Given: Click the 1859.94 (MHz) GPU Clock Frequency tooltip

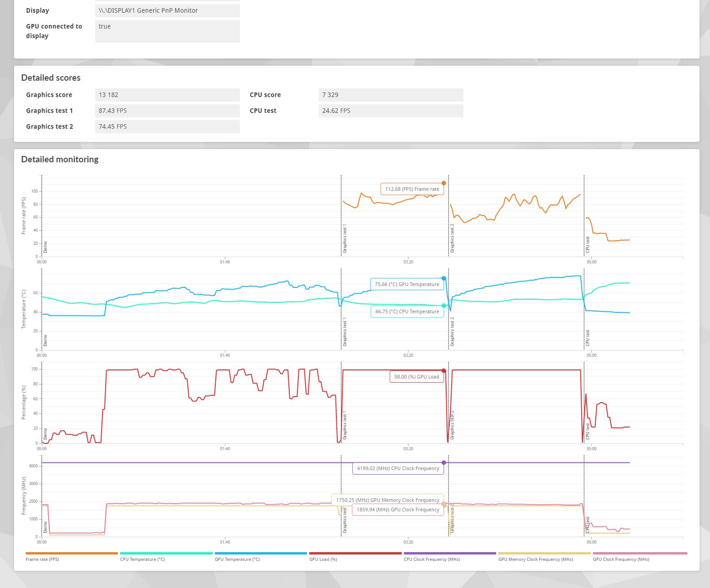Looking at the screenshot, I should coord(398,510).
